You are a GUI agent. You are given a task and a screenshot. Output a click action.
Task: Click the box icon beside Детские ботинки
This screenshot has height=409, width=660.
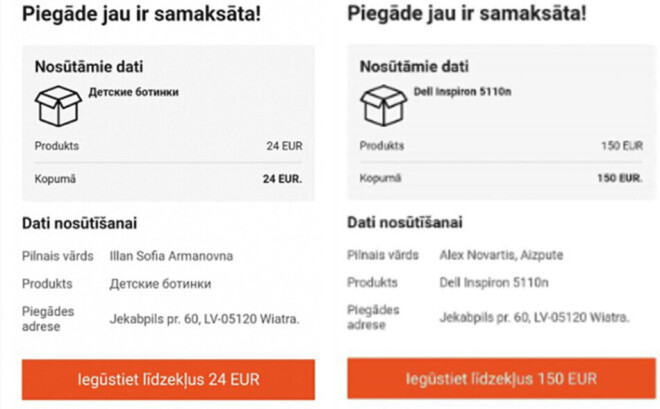point(57,103)
